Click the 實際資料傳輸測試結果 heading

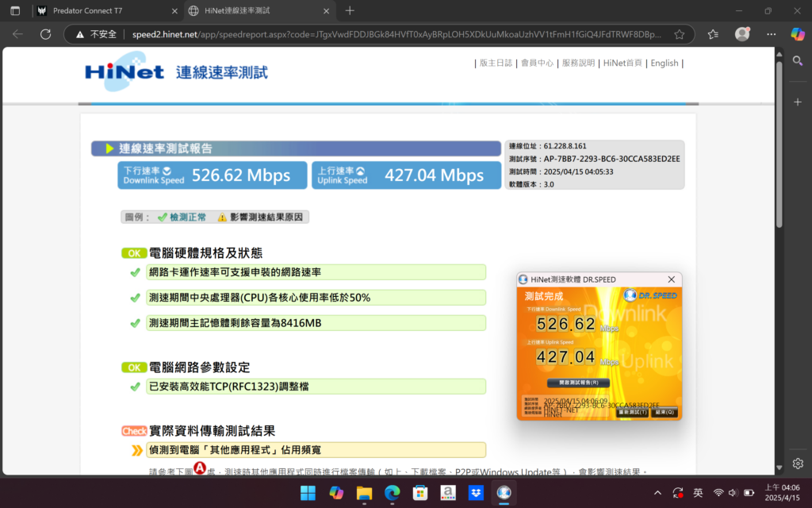tap(212, 431)
